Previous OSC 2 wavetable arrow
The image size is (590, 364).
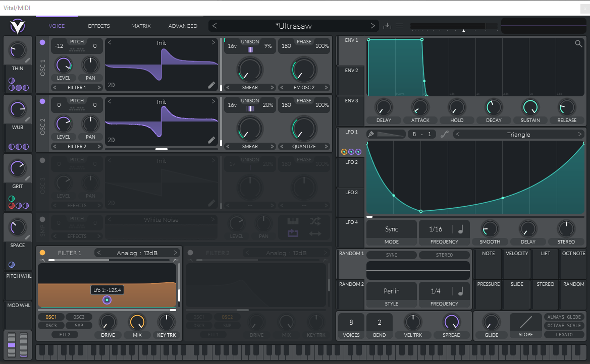pos(110,101)
